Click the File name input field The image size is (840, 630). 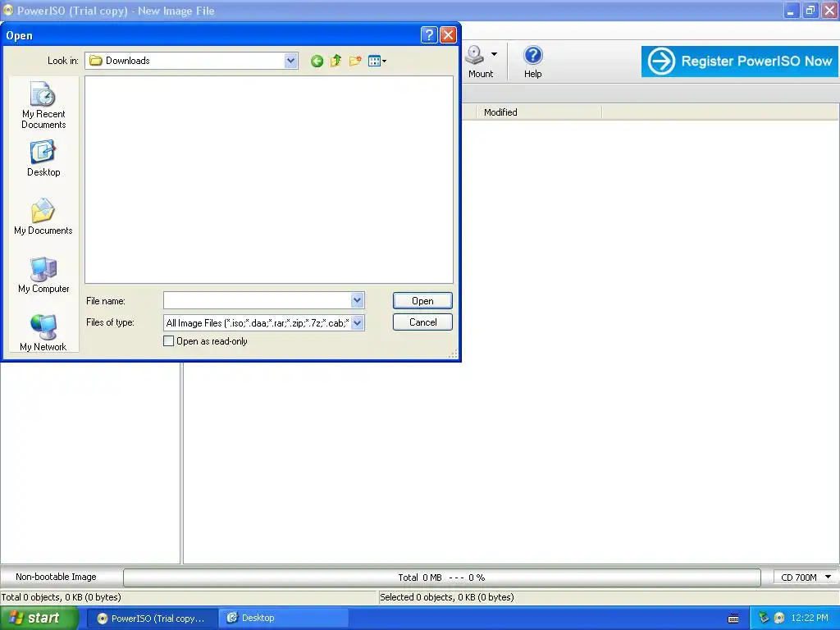[257, 300]
